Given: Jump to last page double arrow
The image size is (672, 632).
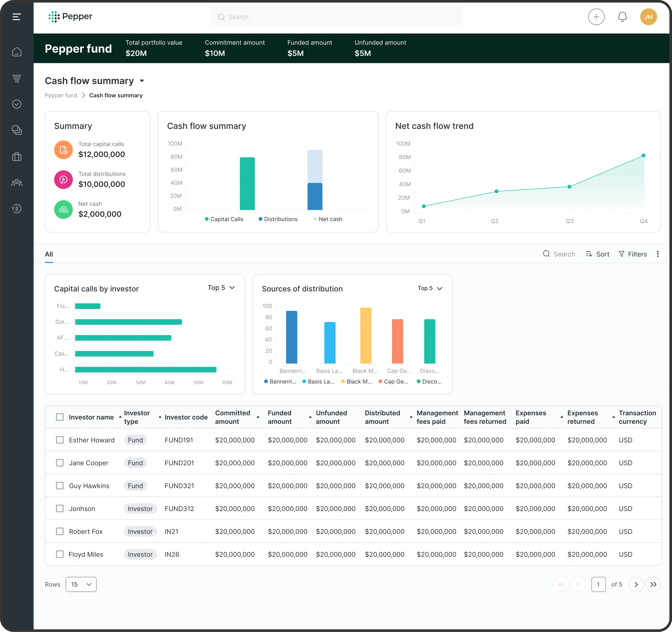Looking at the screenshot, I should [x=653, y=584].
